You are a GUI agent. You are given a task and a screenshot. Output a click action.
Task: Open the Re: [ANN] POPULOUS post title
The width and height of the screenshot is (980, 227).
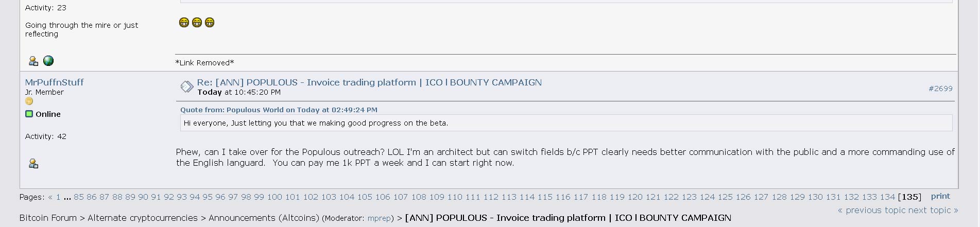point(369,82)
